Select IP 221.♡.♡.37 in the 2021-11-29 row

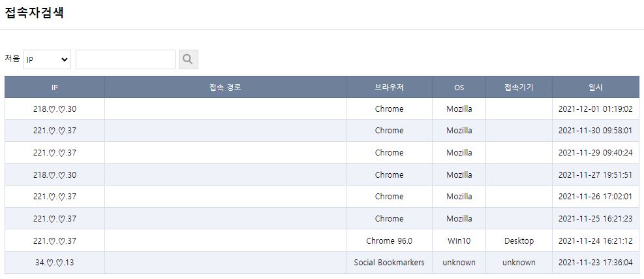tap(55, 153)
